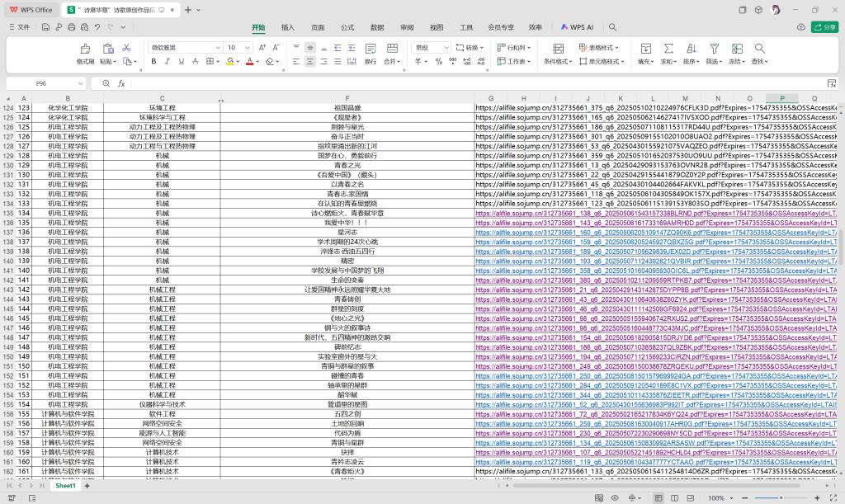Expand the font size dropdown
This screenshot has height=504, width=845.
click(x=248, y=48)
